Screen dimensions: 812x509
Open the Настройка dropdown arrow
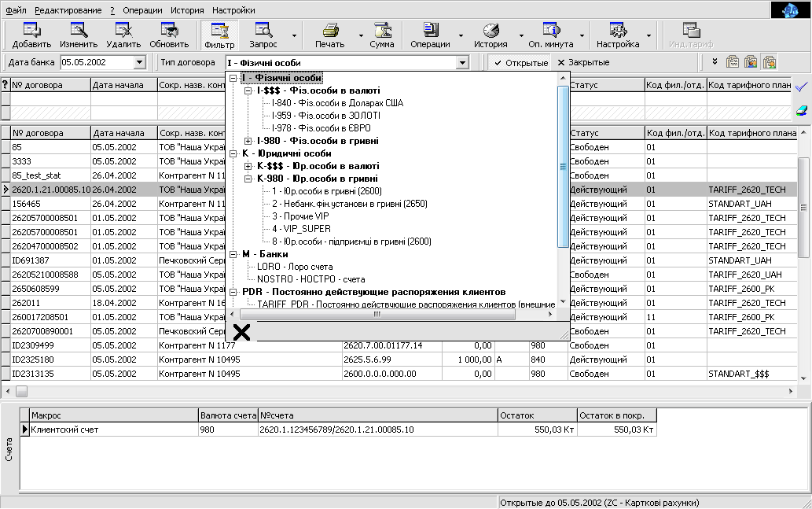tap(648, 35)
